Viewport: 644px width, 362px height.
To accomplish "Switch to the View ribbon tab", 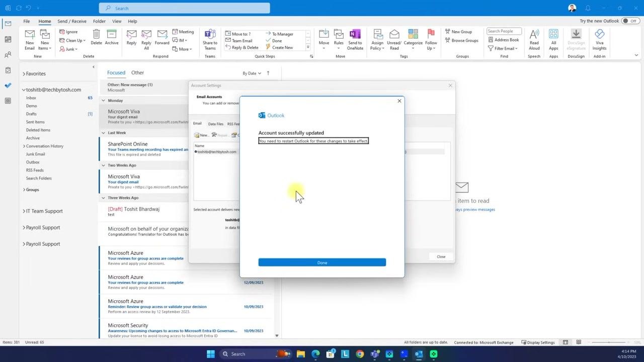I will click(117, 21).
